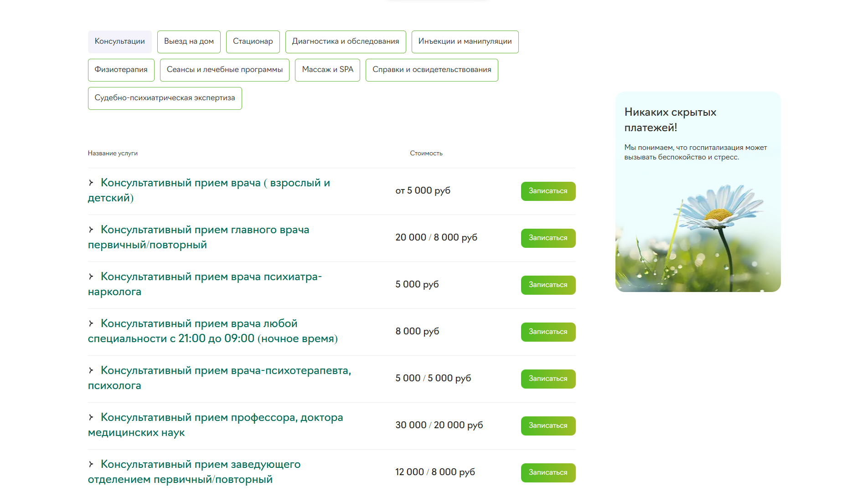Click the price 20 000 / 8 000 руб
The width and height of the screenshot is (868, 492).
[x=436, y=238]
